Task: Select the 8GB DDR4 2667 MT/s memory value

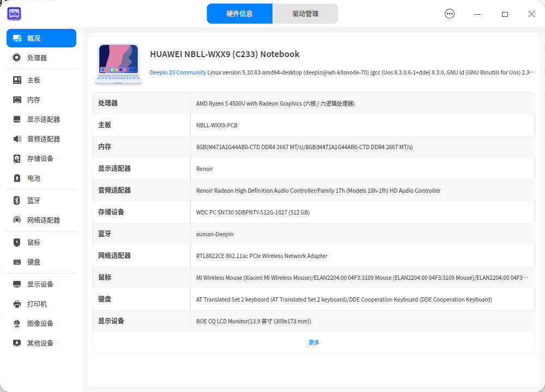Action: click(x=305, y=147)
